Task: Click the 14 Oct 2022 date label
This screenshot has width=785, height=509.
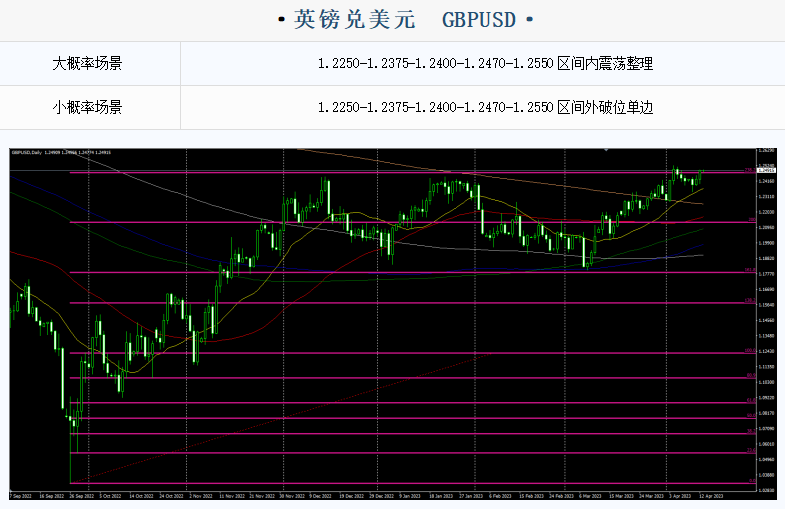Action: click(142, 496)
